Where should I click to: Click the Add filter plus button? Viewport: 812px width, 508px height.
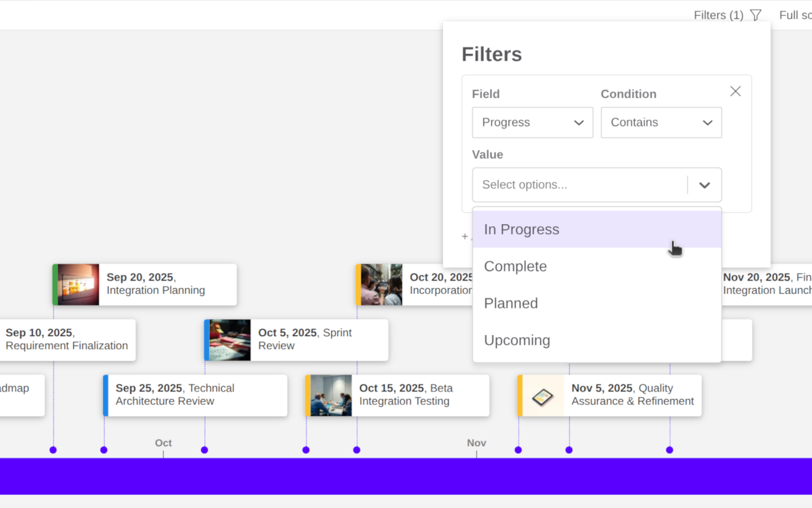point(466,236)
